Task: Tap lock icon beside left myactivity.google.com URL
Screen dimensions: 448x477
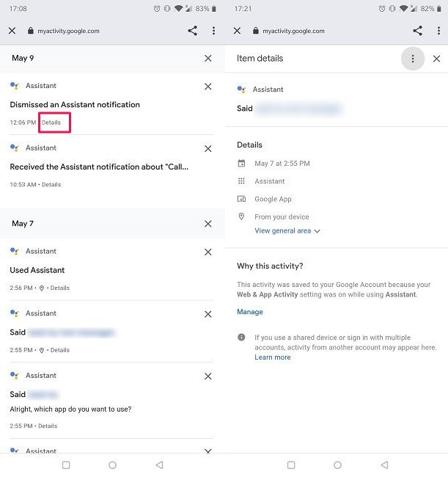Action: tap(30, 30)
